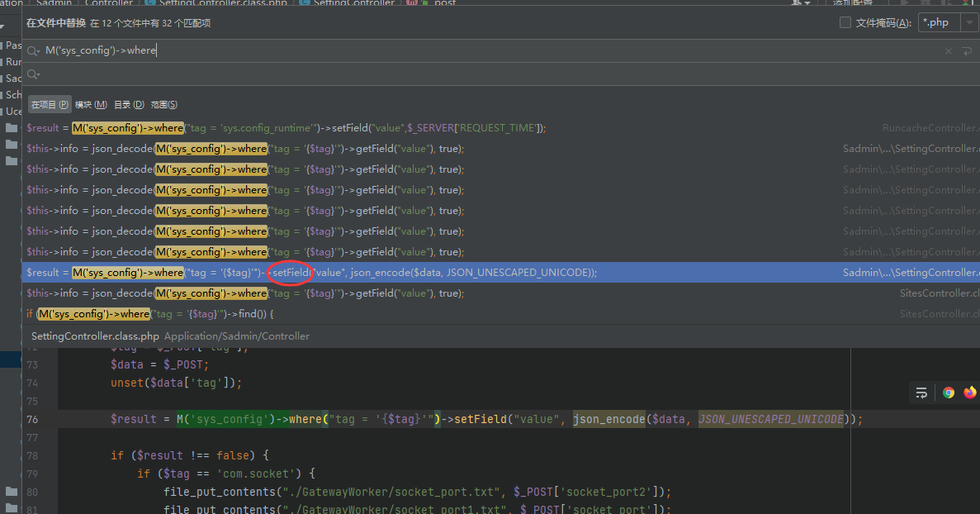Switch to the 范围(S) scope tab
Viewport: 980px width, 514px height.
click(x=163, y=104)
